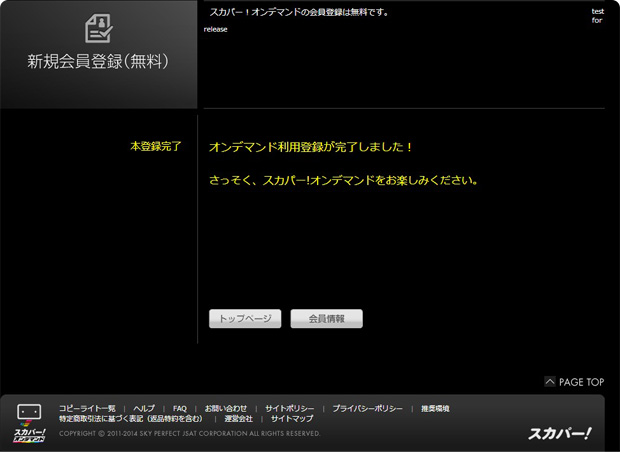
Task: Click the PAGE TOP up-arrow icon
Action: [x=550, y=382]
